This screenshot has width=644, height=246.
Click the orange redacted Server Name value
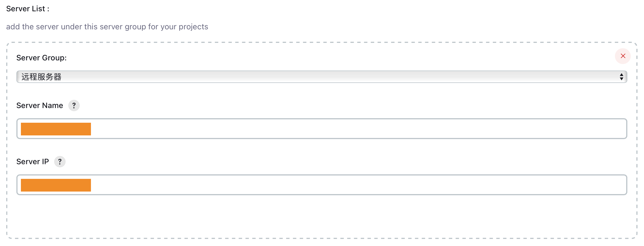click(56, 129)
